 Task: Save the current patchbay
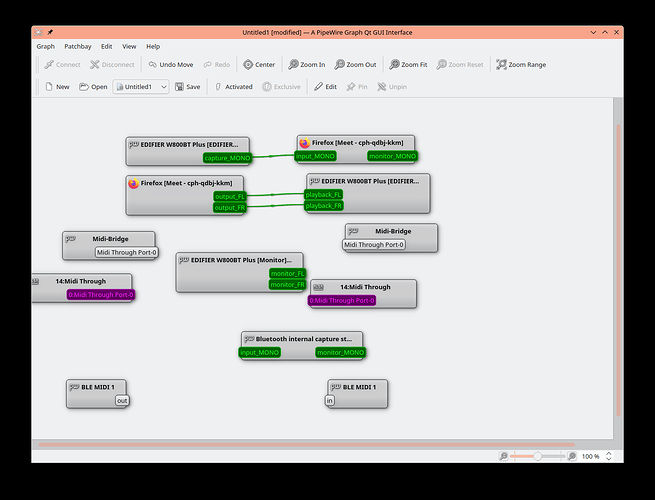(188, 87)
